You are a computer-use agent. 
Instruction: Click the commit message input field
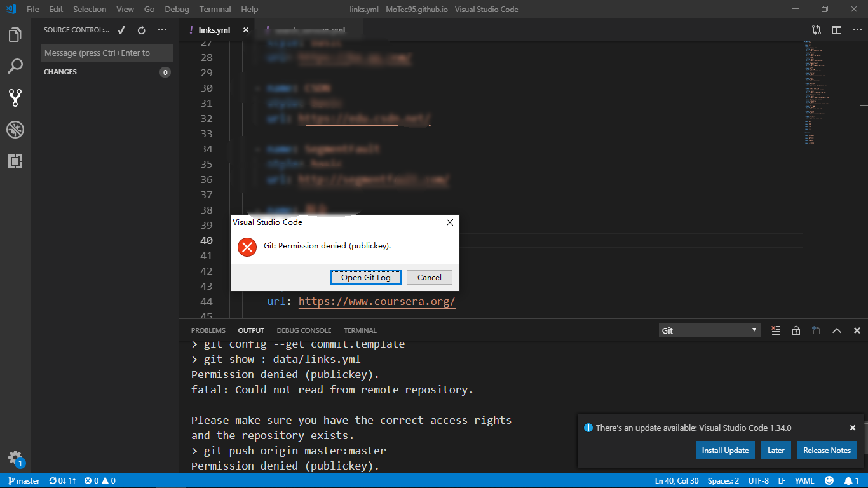tap(107, 52)
